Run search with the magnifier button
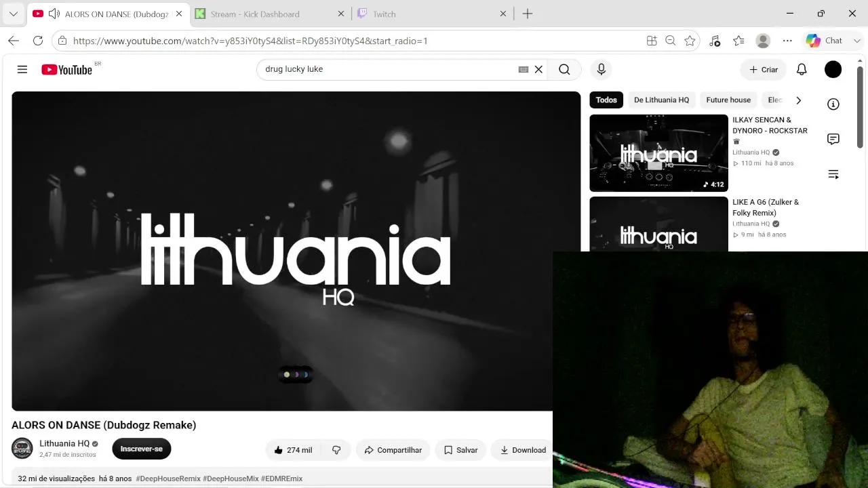The image size is (868, 488). point(564,69)
